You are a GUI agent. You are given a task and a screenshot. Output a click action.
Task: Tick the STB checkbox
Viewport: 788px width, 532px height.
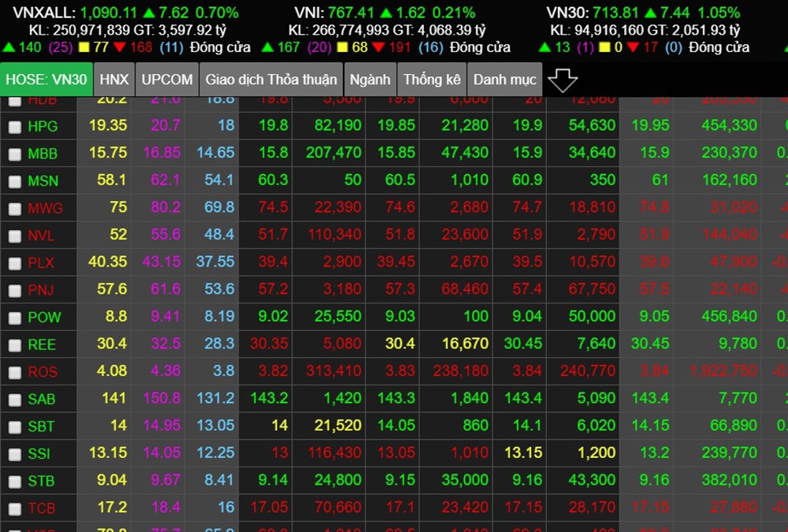click(15, 482)
